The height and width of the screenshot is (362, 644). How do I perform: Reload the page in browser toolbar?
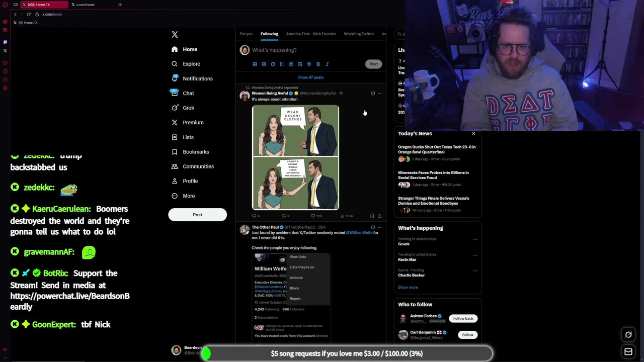29,14
